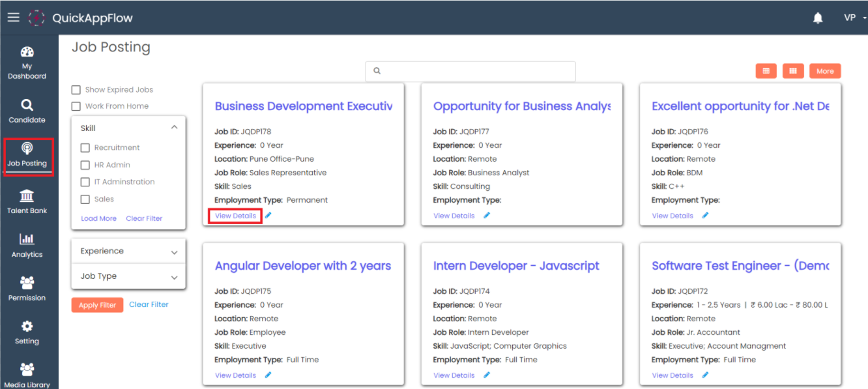The image size is (868, 389).
Task: Enable the Show Expired Jobs checkbox
Action: pyautogui.click(x=76, y=90)
